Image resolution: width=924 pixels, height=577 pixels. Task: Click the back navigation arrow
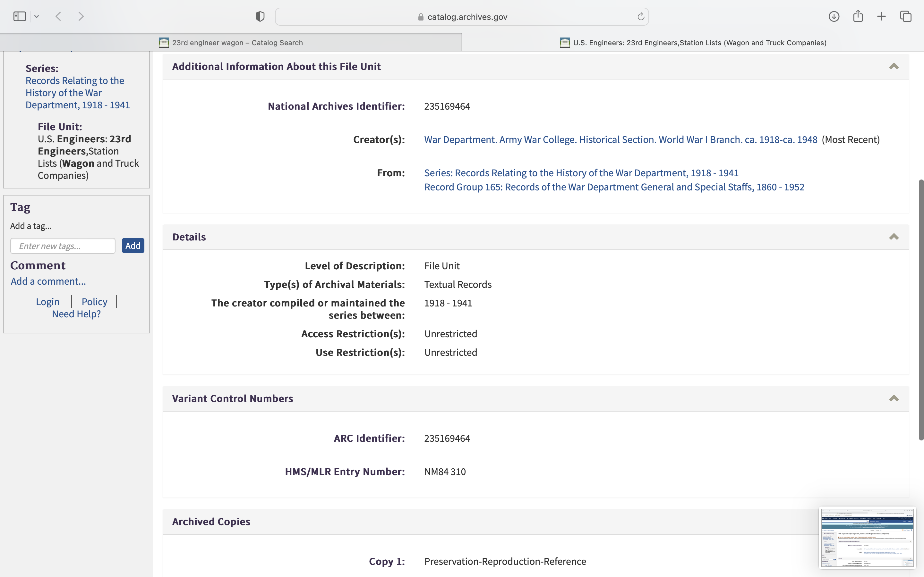(58, 16)
